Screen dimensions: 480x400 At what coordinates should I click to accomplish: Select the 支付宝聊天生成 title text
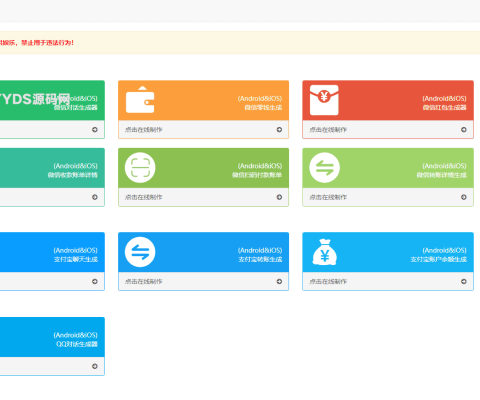[x=76, y=259]
